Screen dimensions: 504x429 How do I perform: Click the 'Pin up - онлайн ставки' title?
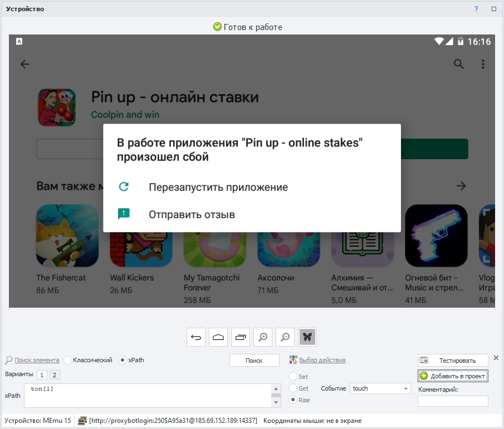point(175,97)
